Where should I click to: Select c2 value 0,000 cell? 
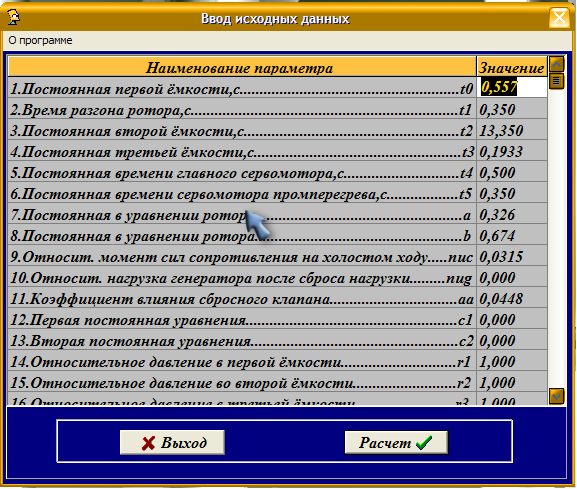pos(512,340)
